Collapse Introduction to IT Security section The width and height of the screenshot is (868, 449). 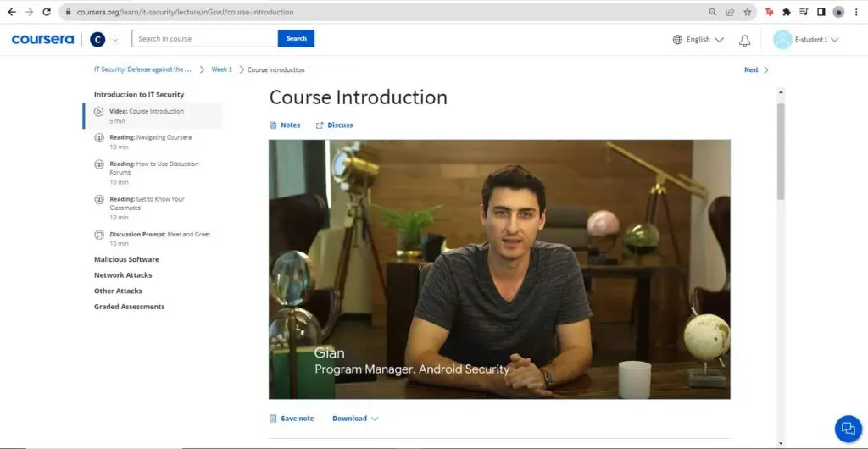(139, 95)
